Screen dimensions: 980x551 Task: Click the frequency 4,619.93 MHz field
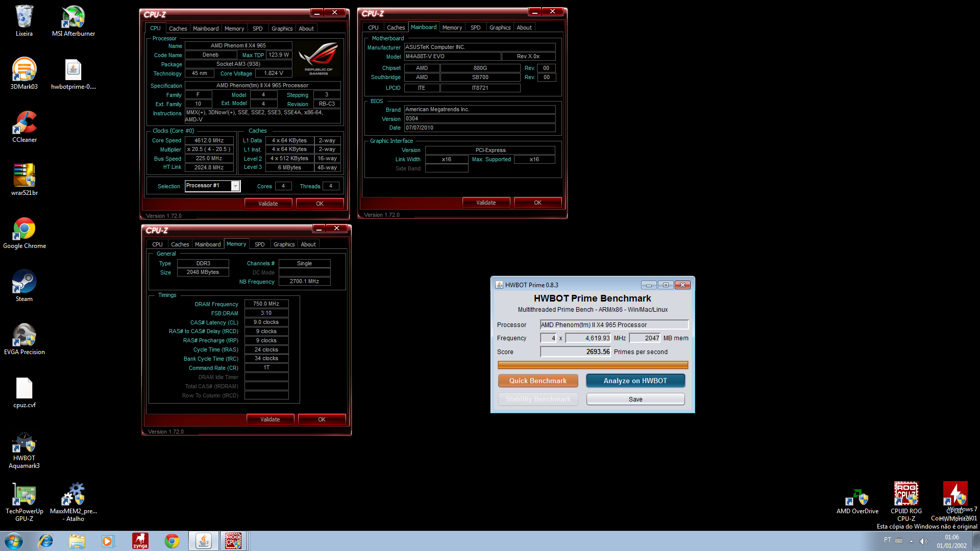(x=588, y=338)
